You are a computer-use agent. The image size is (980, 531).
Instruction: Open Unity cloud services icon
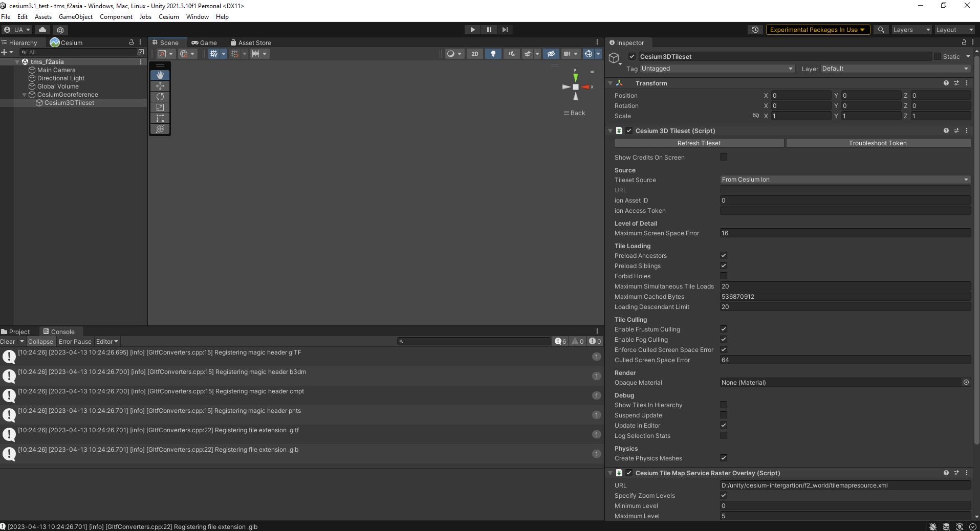[42, 30]
